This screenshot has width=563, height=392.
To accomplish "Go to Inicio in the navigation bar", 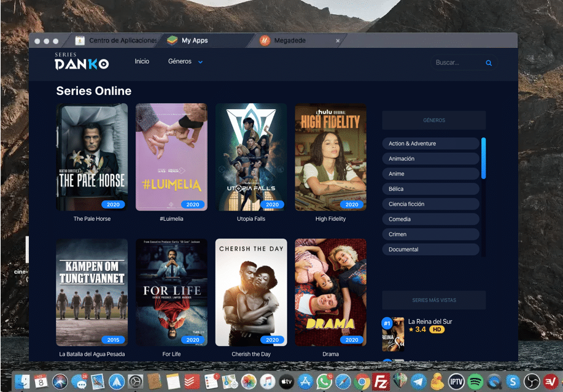I will (142, 61).
